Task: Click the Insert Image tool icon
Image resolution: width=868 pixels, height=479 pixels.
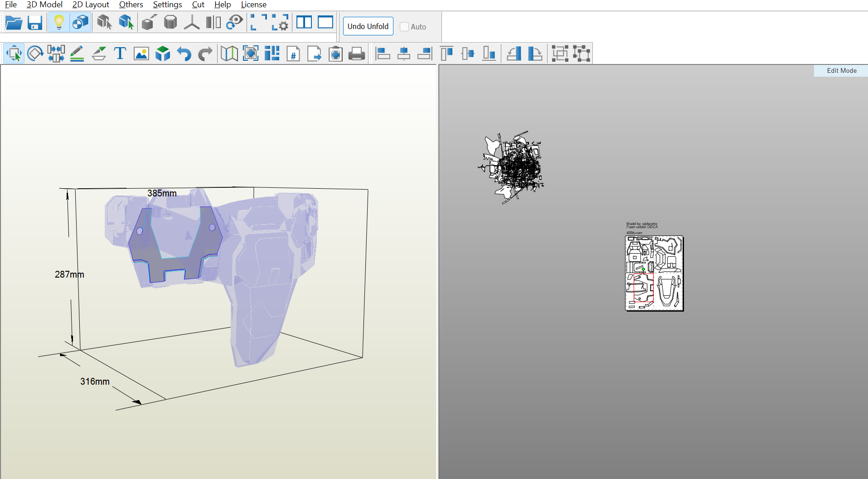Action: click(x=141, y=54)
